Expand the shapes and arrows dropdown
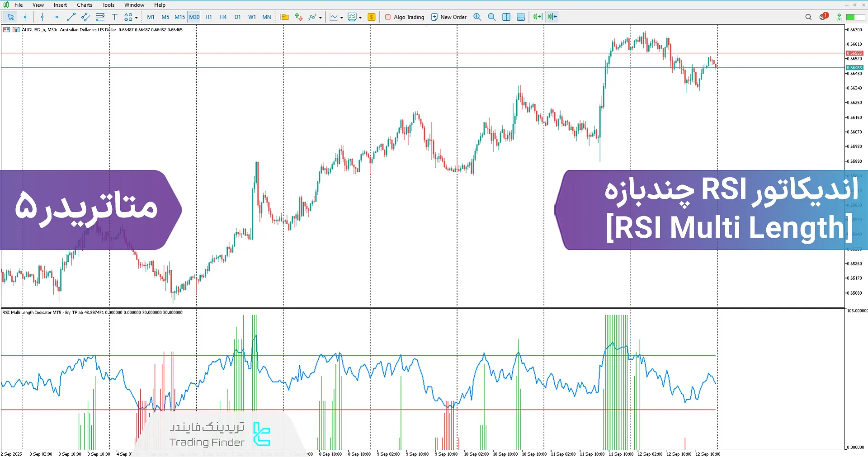 tap(136, 17)
